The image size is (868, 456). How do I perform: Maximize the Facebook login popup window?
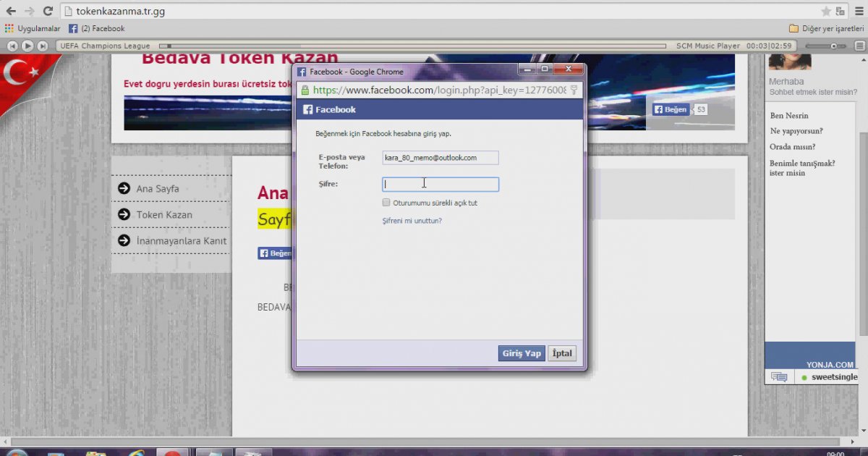(545, 69)
